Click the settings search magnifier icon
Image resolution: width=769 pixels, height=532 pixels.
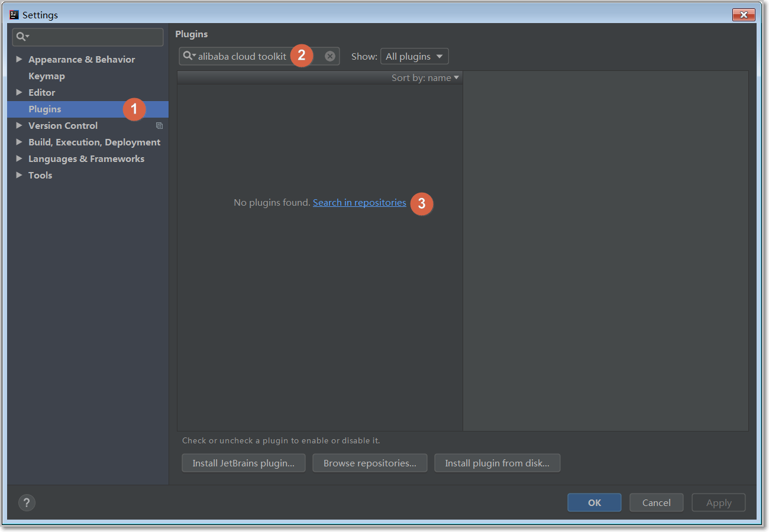click(x=22, y=37)
